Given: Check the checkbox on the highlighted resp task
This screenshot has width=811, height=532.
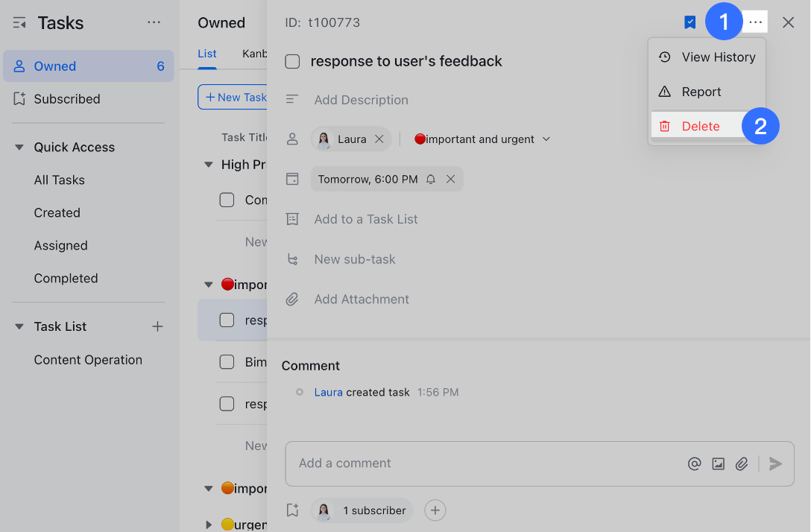Looking at the screenshot, I should point(227,319).
